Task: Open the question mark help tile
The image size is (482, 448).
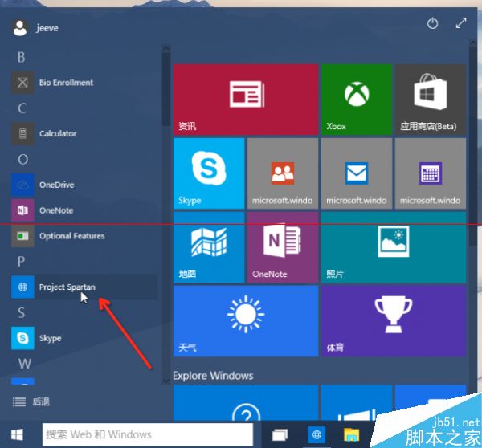Action: coord(246,403)
